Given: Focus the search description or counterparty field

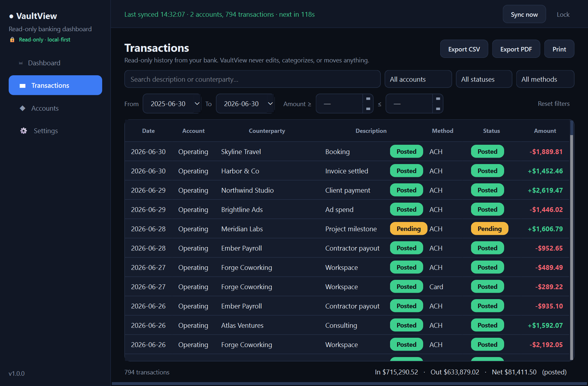Looking at the screenshot, I should [x=252, y=79].
